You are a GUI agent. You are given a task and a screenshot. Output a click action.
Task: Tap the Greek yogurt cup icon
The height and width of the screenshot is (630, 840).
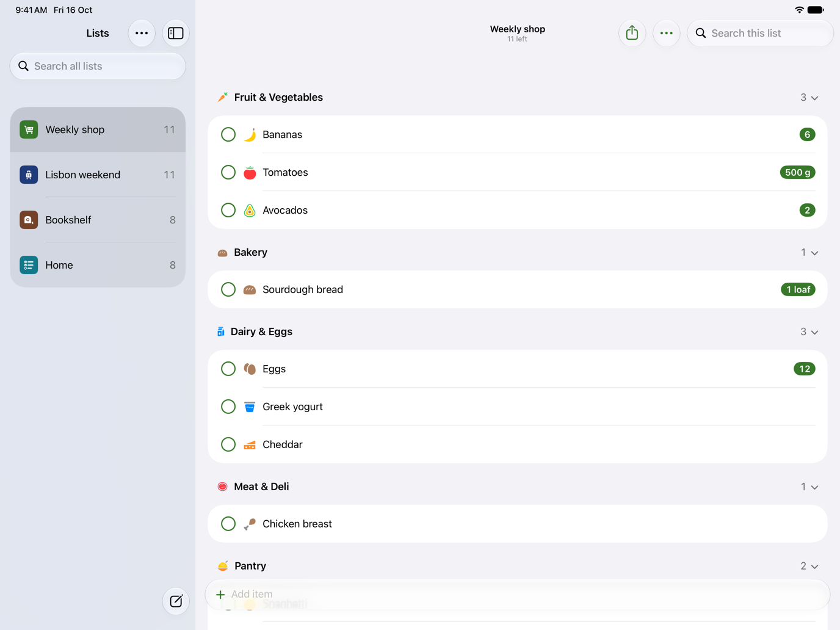[250, 407]
